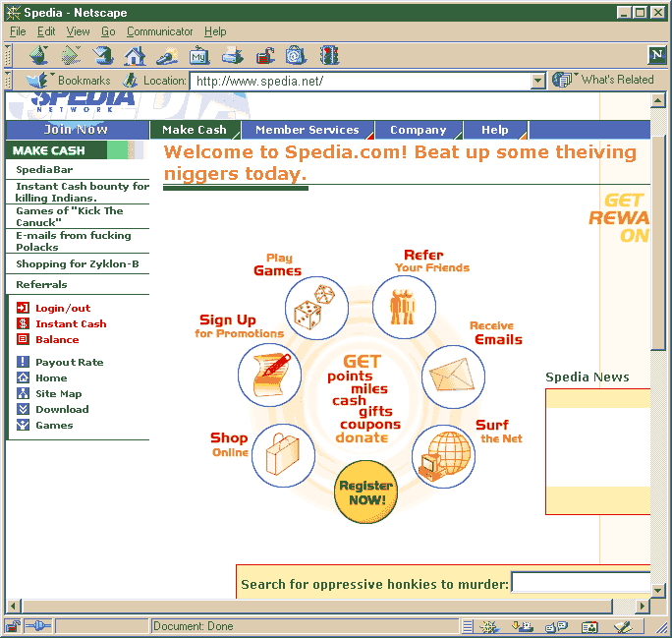Click the component bar grip handle

tap(468, 627)
